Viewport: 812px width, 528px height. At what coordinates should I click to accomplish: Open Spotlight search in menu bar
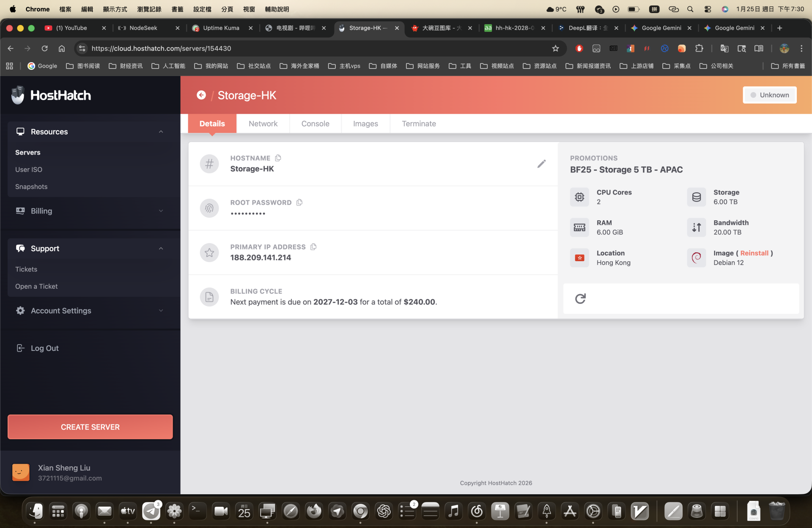coord(690,9)
